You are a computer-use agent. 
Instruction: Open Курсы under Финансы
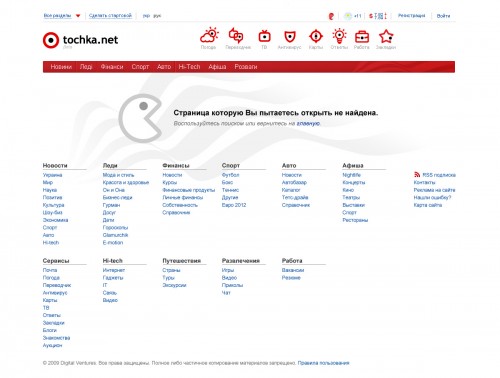point(170,182)
